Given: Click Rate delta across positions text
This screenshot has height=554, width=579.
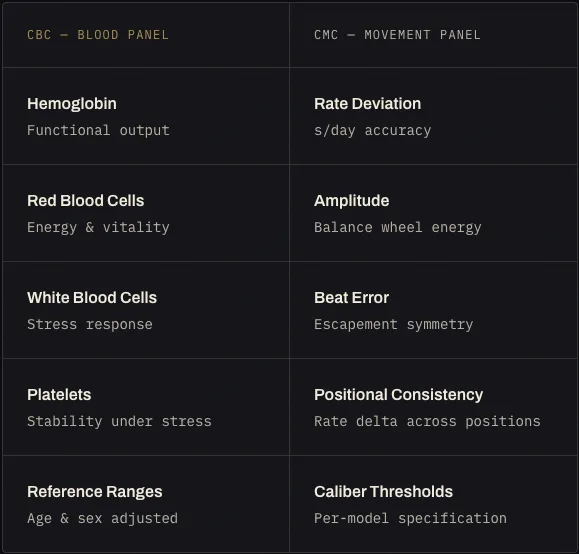Looking at the screenshot, I should 427,421.
